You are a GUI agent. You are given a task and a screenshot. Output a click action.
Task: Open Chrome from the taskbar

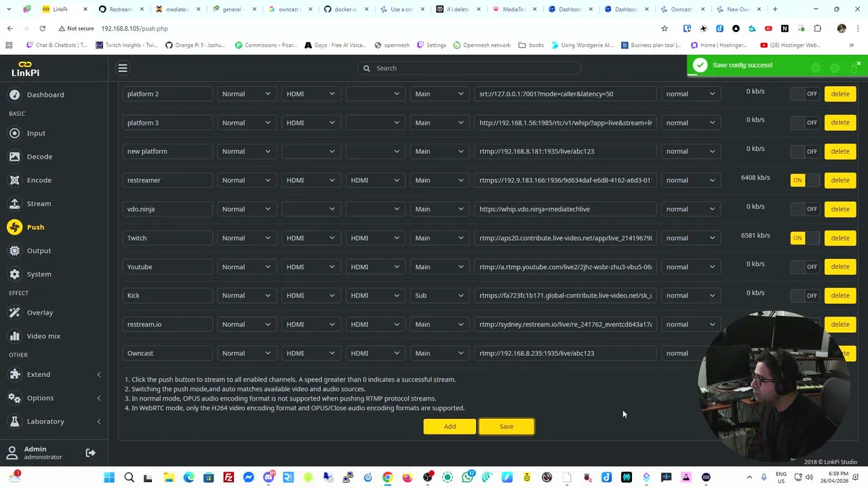(387, 478)
